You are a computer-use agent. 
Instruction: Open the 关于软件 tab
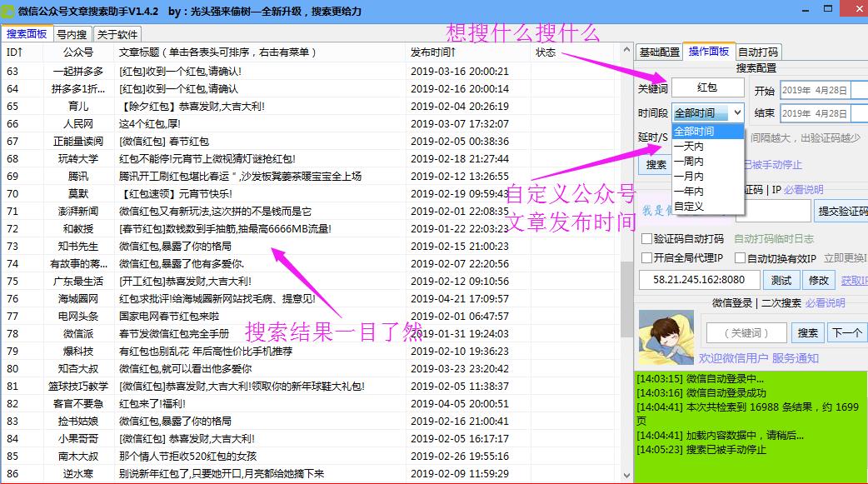[117, 34]
